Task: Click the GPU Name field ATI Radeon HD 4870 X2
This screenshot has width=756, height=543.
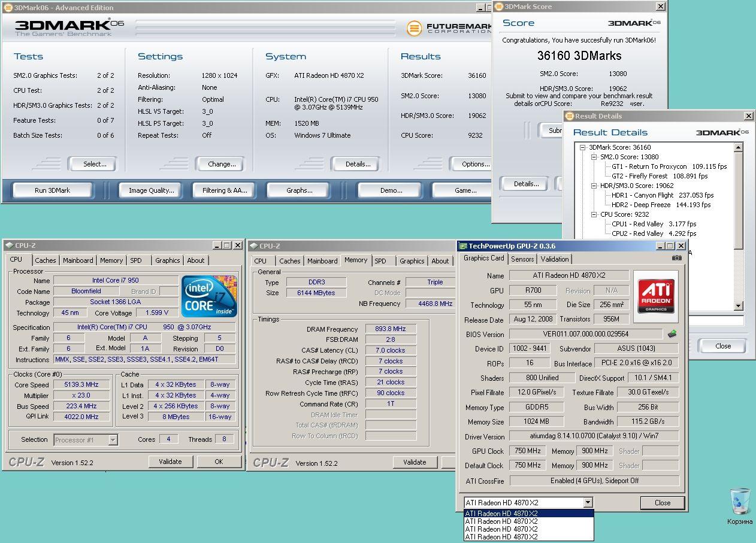Action: [x=569, y=275]
